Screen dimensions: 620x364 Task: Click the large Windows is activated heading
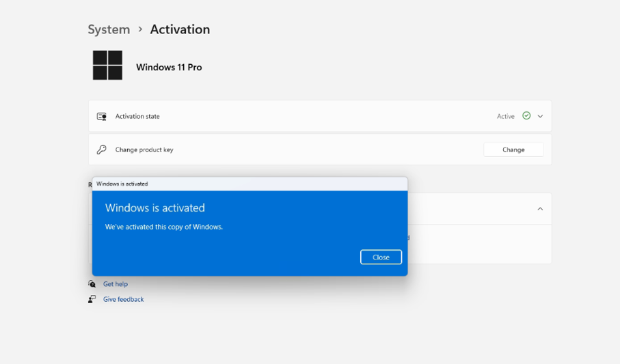pos(155,208)
